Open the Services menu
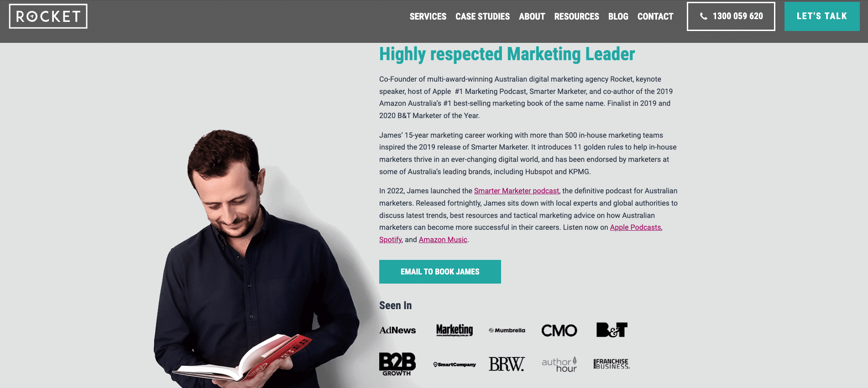This screenshot has height=388, width=868. 428,16
